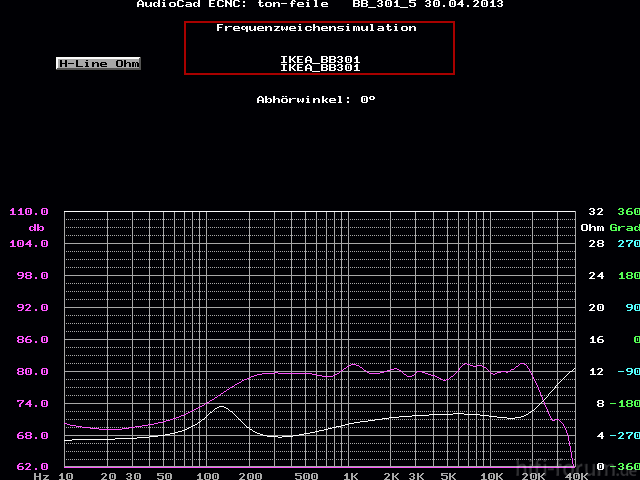
Task: Click the IKEA_BB301 label in the red box
Action: [320, 63]
